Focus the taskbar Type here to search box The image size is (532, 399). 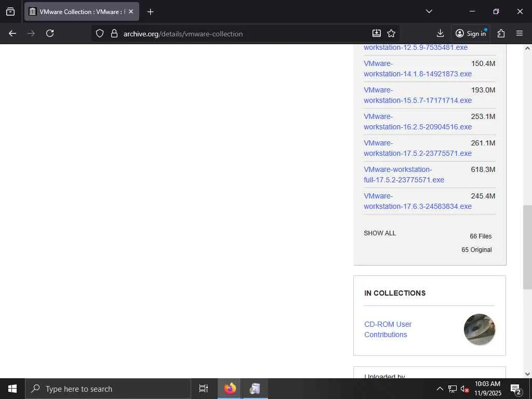click(108, 389)
